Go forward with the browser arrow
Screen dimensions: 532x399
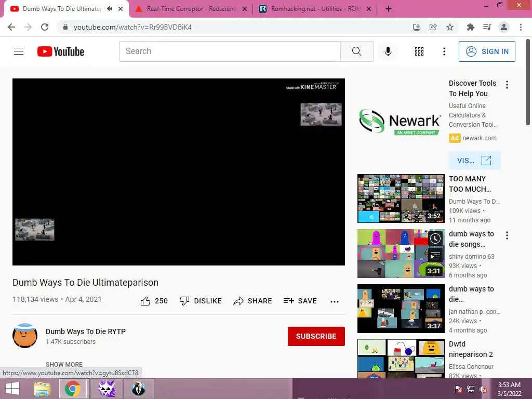click(x=28, y=27)
